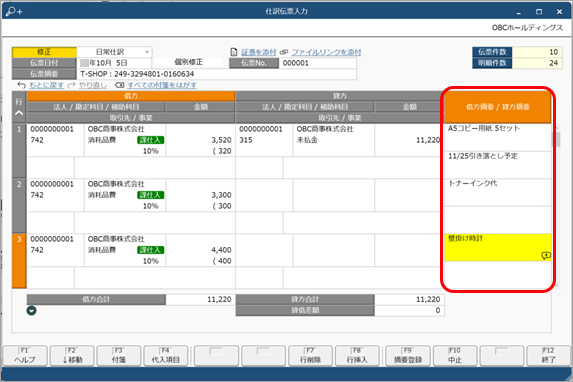Image resolution: width=573 pixels, height=382 pixels.
Task: Click the round down-arrow icon below 借方合計
Action: pos(31,310)
